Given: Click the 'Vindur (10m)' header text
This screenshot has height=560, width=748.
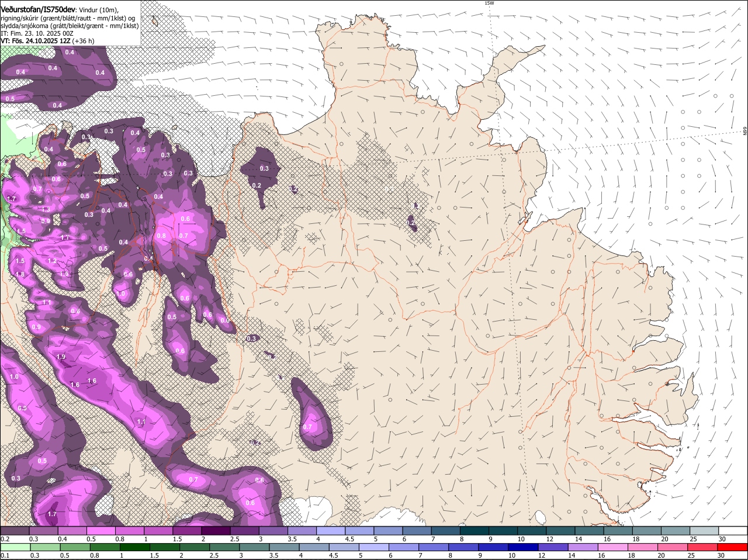Looking at the screenshot, I should click(x=99, y=10).
